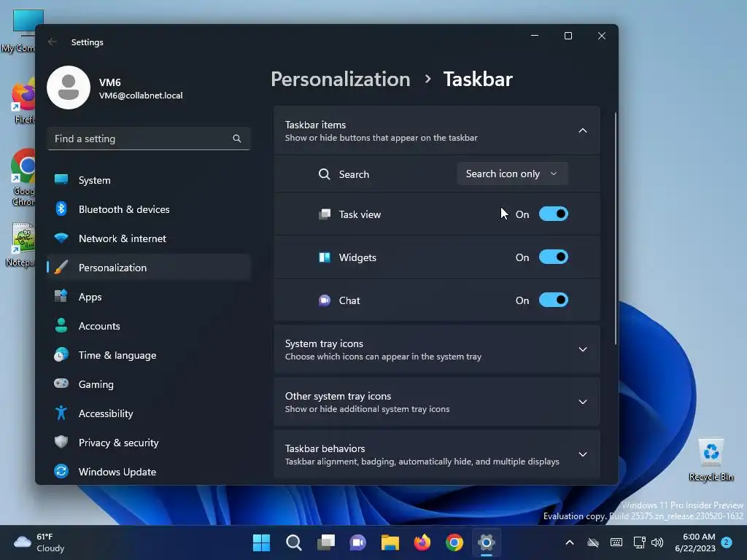Turn off the Widgets toggle
Image resolution: width=747 pixels, height=560 pixels.
[554, 257]
